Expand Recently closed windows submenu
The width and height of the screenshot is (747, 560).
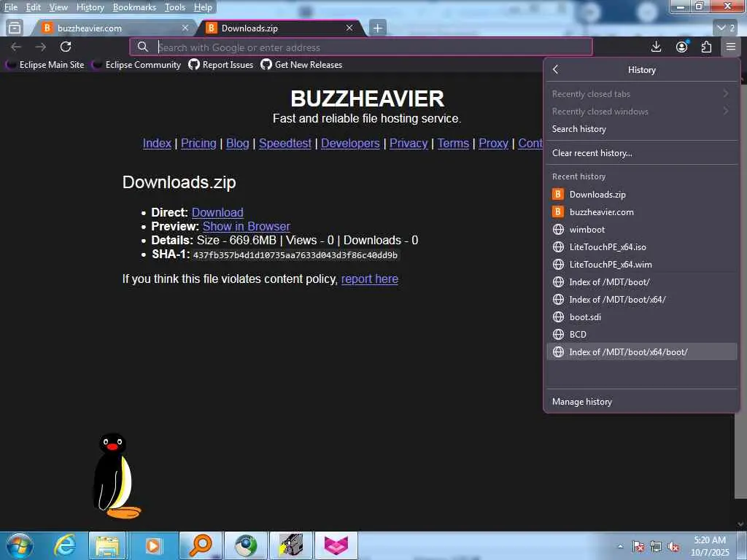(641, 112)
